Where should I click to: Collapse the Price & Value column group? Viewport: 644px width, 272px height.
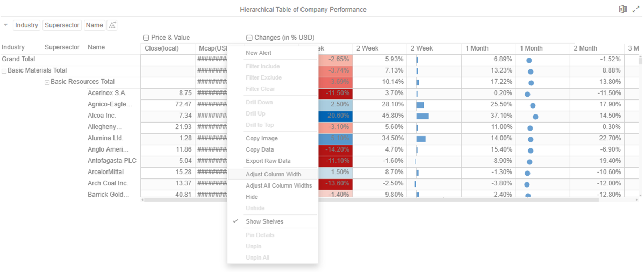tap(146, 38)
